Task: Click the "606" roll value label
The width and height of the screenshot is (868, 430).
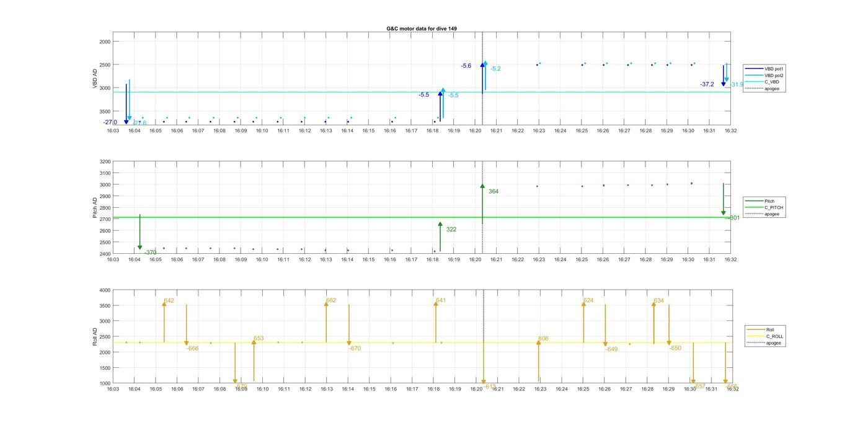Action: click(543, 339)
